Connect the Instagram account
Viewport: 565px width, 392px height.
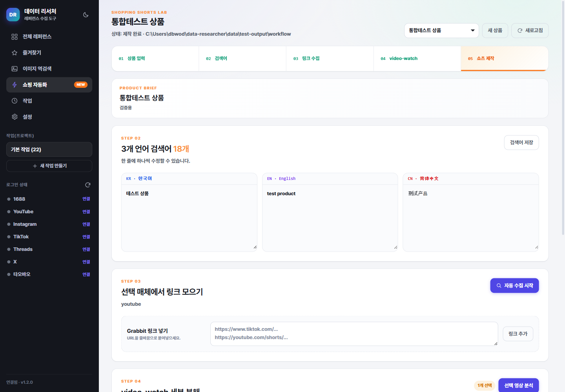coord(86,224)
